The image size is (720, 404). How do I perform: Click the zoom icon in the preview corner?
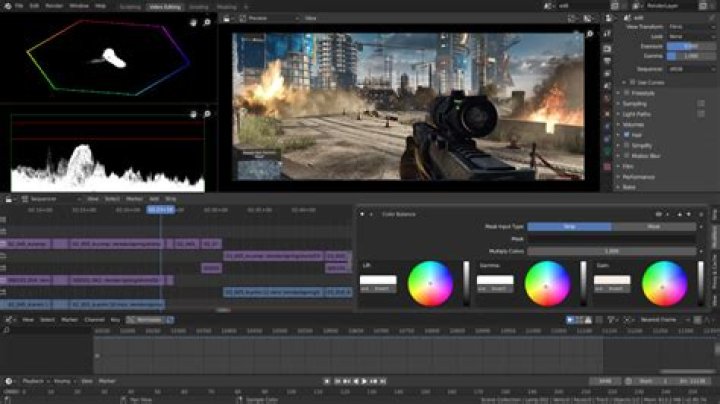[590, 34]
